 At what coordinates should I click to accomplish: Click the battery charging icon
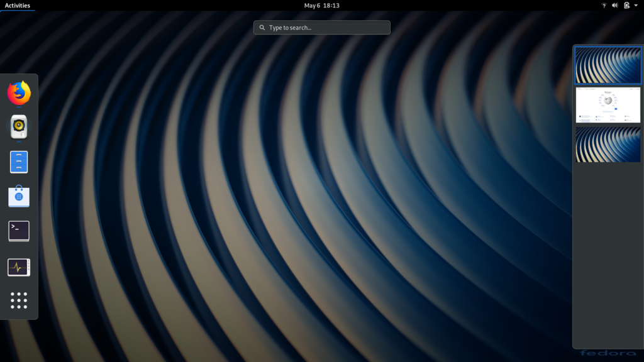coord(626,6)
